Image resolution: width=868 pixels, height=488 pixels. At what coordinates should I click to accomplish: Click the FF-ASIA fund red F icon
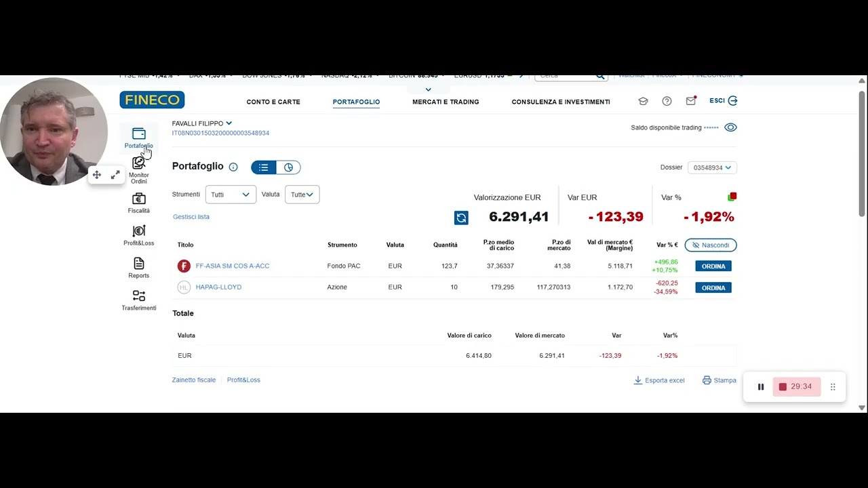click(184, 266)
